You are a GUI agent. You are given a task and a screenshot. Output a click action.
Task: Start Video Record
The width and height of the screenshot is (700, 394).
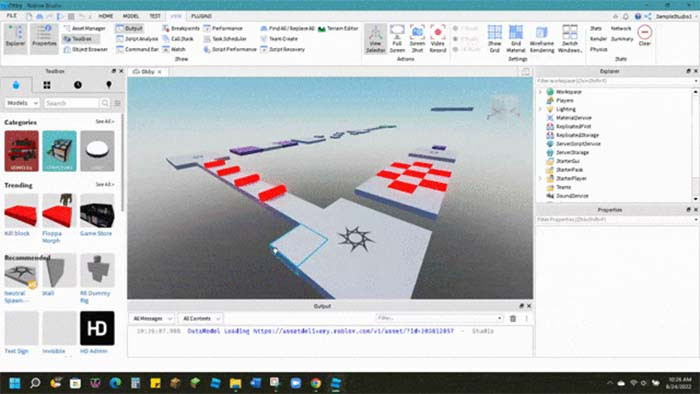pos(438,39)
